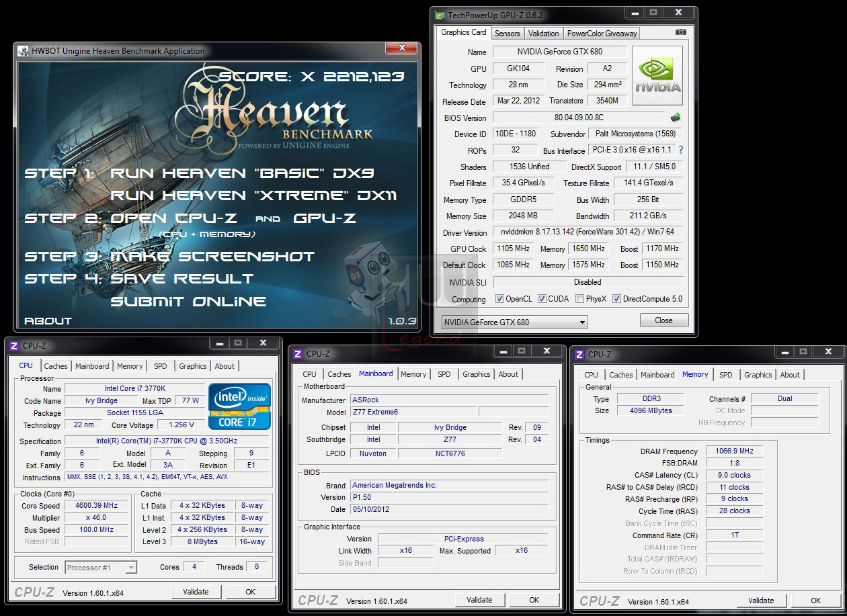Open About in the HWBOT Heaven window

pyautogui.click(x=48, y=321)
